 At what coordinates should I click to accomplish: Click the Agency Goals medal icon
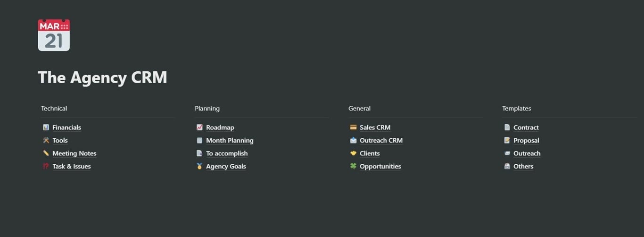(x=199, y=166)
